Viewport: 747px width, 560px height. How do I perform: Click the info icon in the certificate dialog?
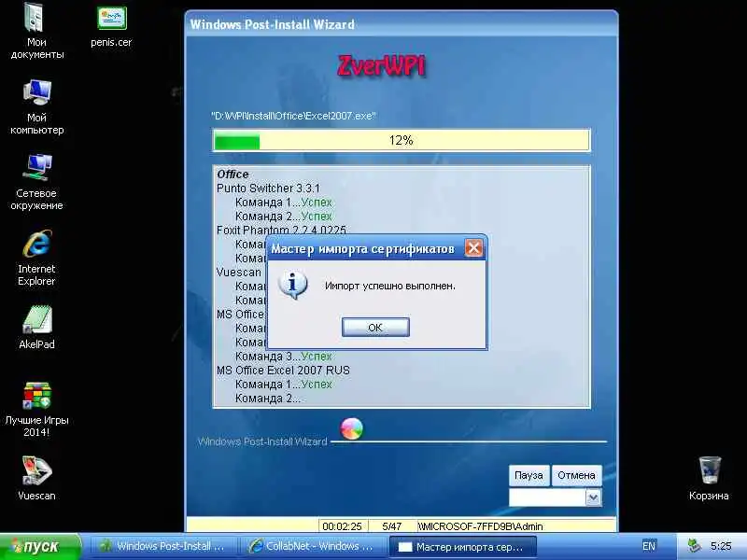pyautogui.click(x=292, y=285)
